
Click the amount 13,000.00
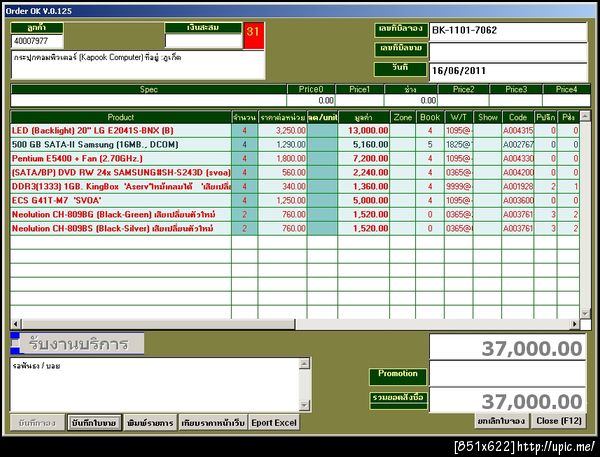point(368,131)
